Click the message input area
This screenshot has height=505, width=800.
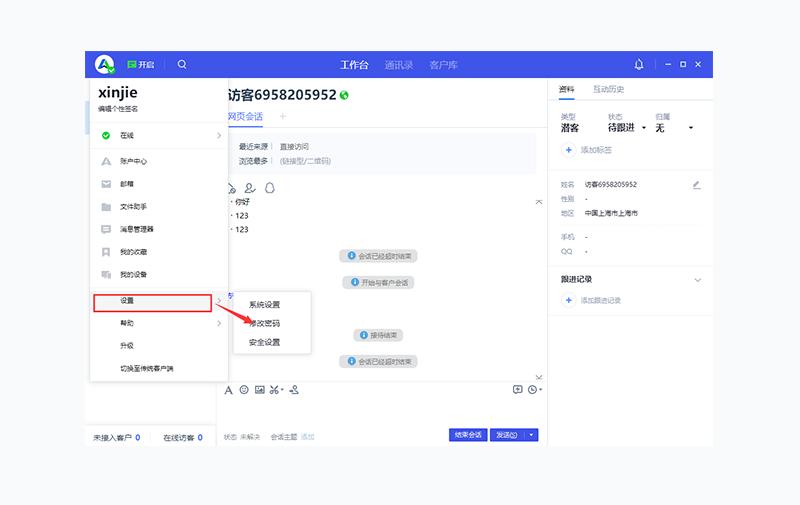click(382, 412)
